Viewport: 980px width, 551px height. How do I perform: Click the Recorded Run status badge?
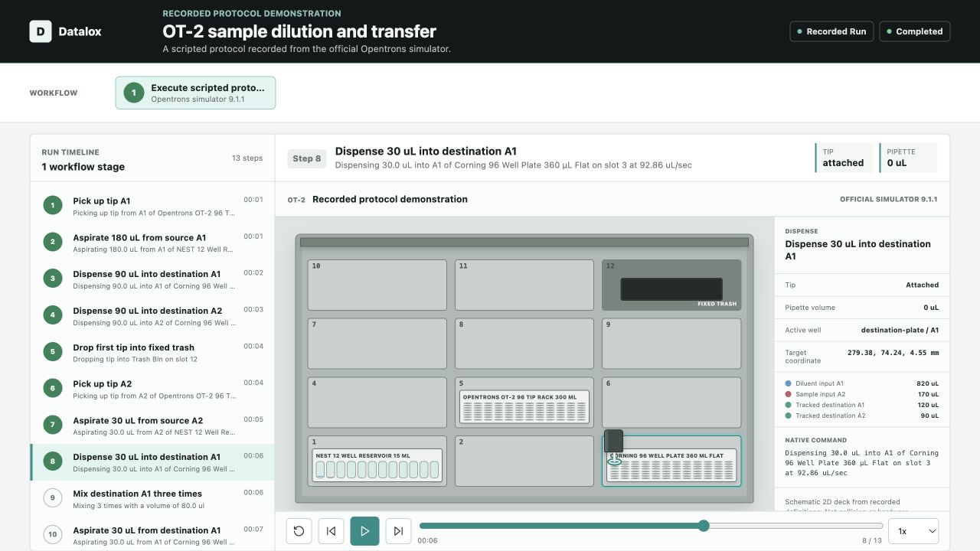point(831,31)
